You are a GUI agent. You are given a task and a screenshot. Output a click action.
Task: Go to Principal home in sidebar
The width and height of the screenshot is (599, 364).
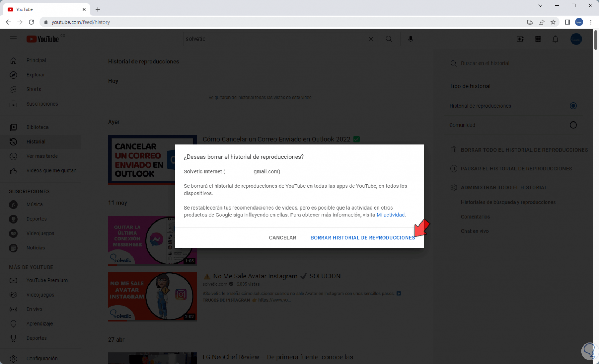click(41, 60)
